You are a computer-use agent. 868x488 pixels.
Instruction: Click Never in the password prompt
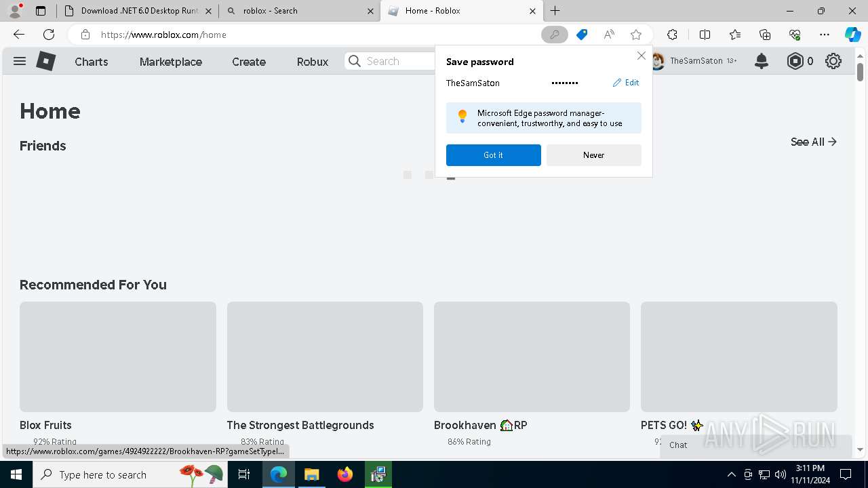click(x=594, y=155)
